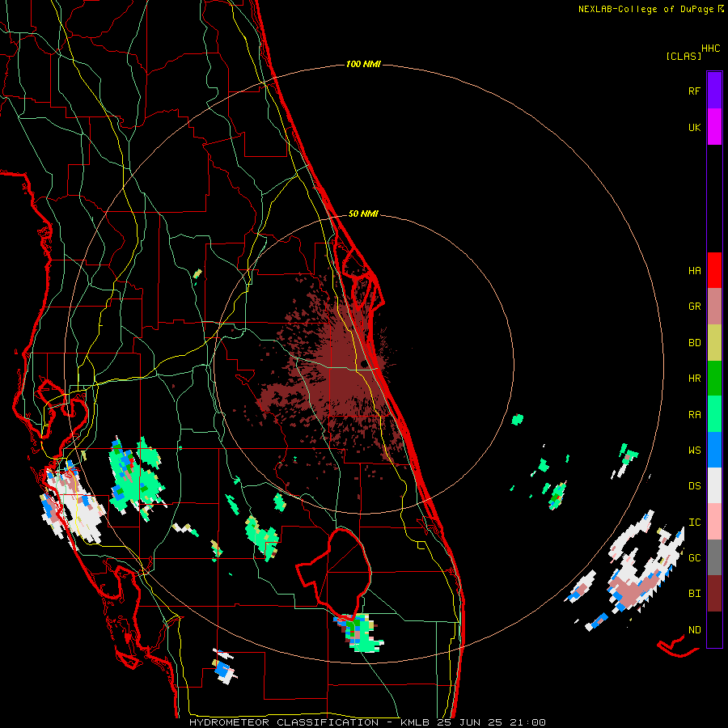The height and width of the screenshot is (728, 728).
Task: Click the "RF" legend label
Action: point(694,91)
